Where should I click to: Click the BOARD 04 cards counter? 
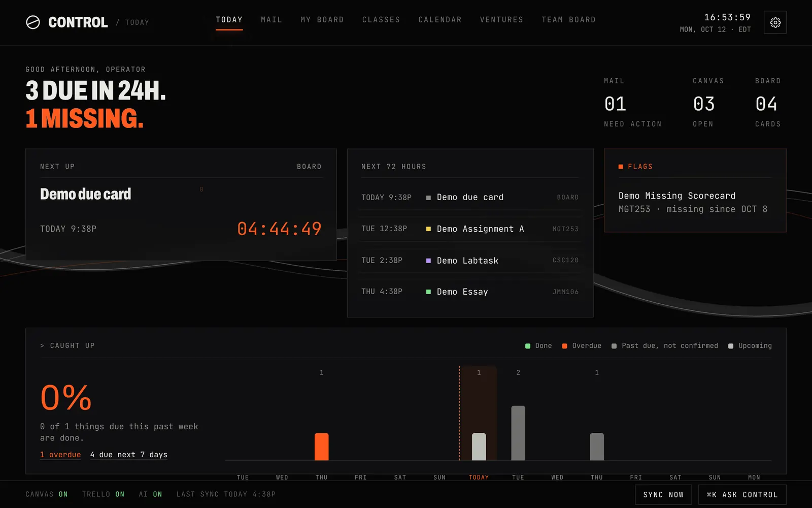tap(768, 103)
